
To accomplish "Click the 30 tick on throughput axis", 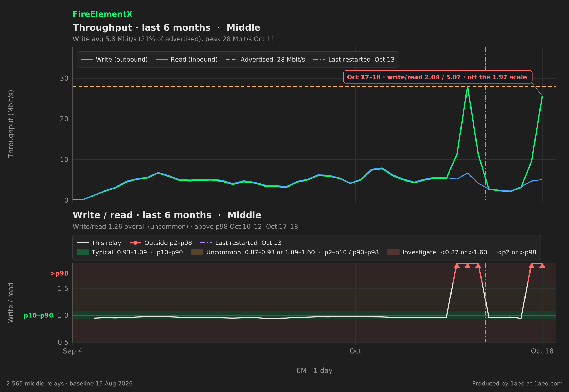I will coord(64,78).
